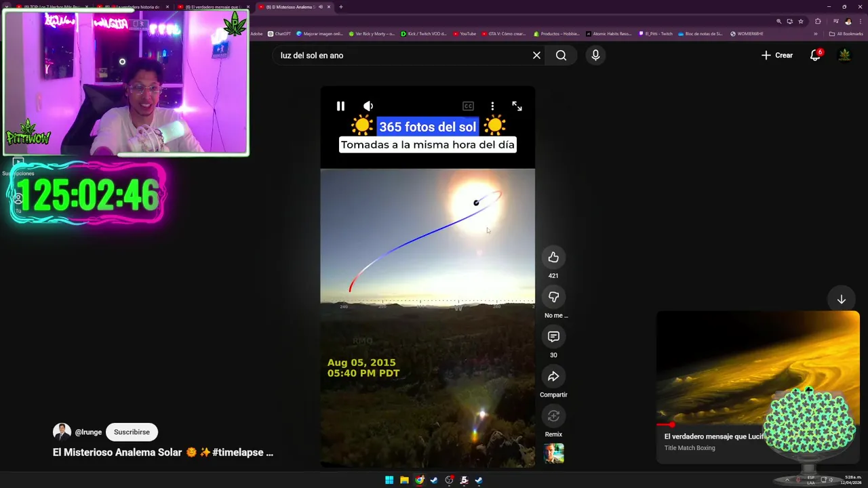Open the comments panel showing 30 comments
The width and height of the screenshot is (868, 488).
pyautogui.click(x=553, y=336)
